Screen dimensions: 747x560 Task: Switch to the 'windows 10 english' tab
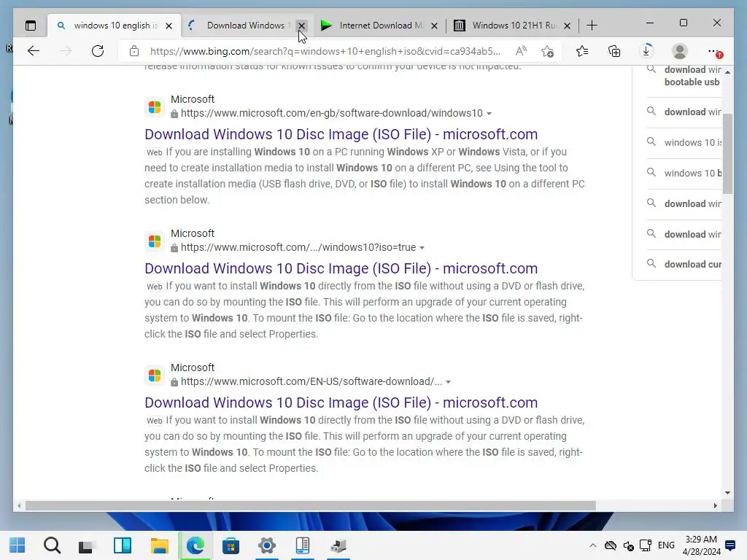(115, 26)
